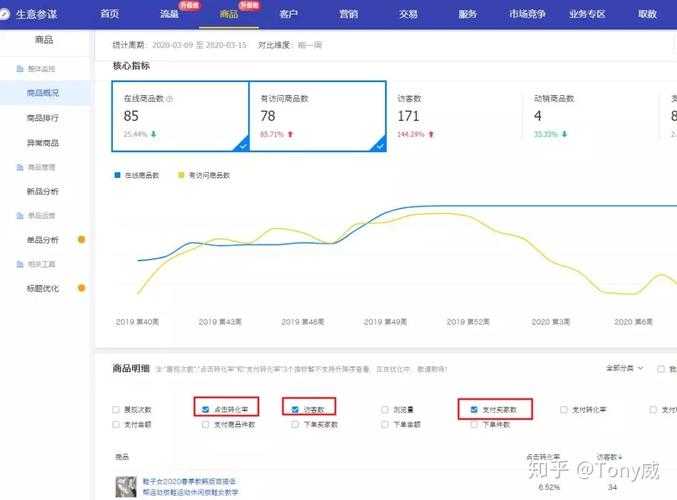Screen dimensions: 677x500
Task: Open the product title link beside thumbnail
Action: 190,487
